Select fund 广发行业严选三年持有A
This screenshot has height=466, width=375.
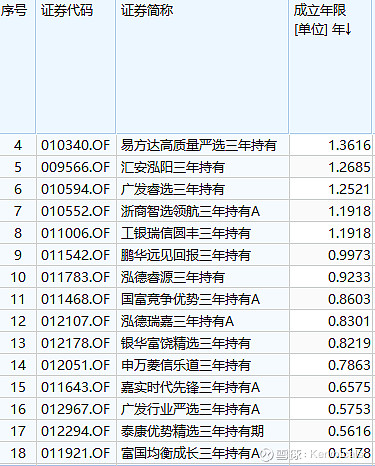pyautogui.click(x=190, y=409)
